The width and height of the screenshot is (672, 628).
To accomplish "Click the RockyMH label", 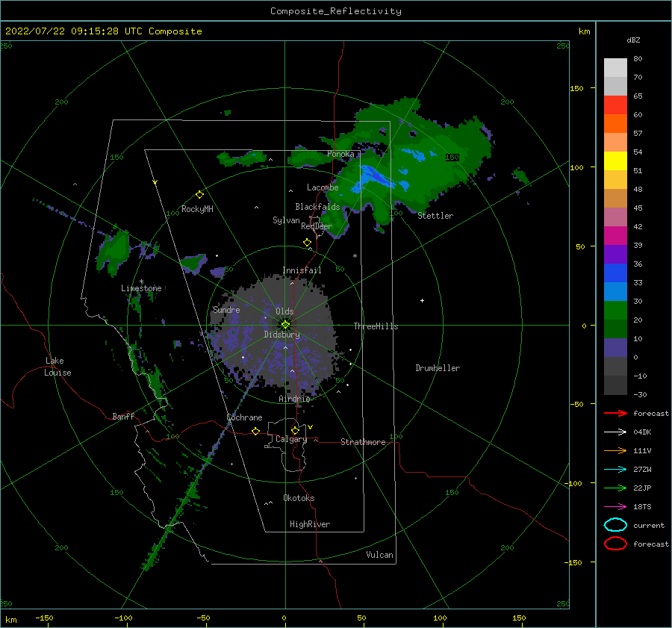I will (197, 209).
